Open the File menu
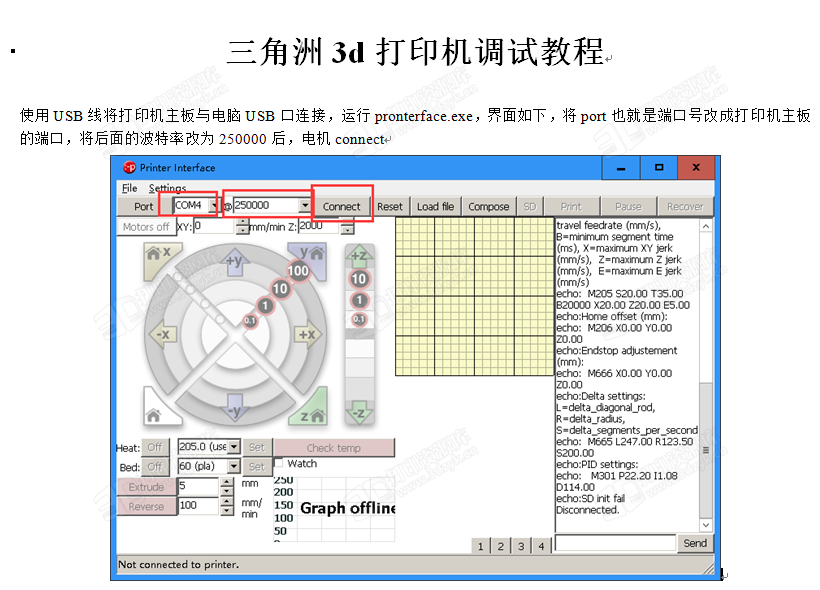 pos(130,188)
